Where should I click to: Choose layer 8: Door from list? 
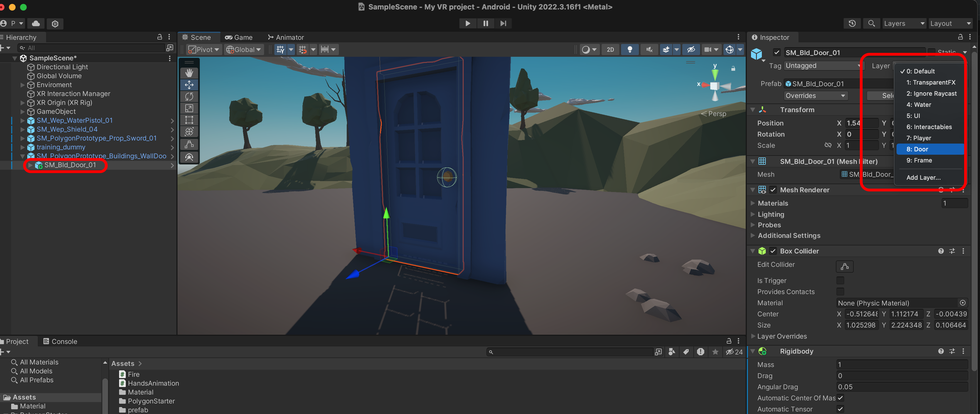[x=929, y=149]
